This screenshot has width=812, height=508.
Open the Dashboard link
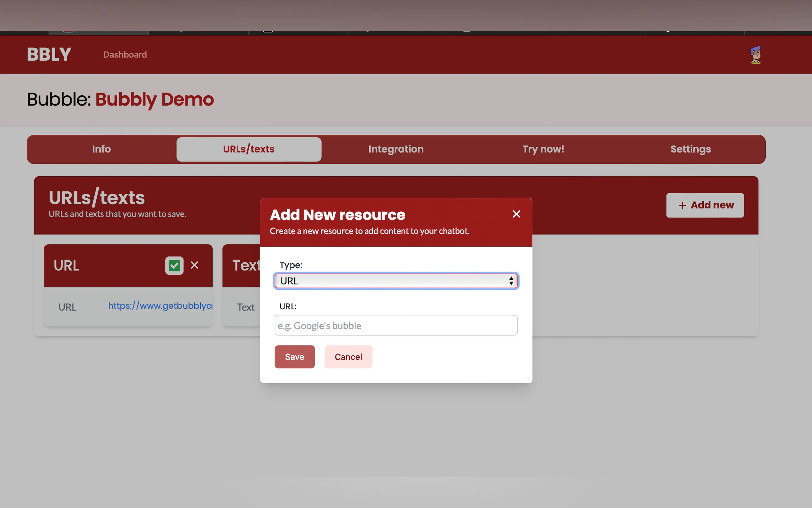(x=125, y=55)
